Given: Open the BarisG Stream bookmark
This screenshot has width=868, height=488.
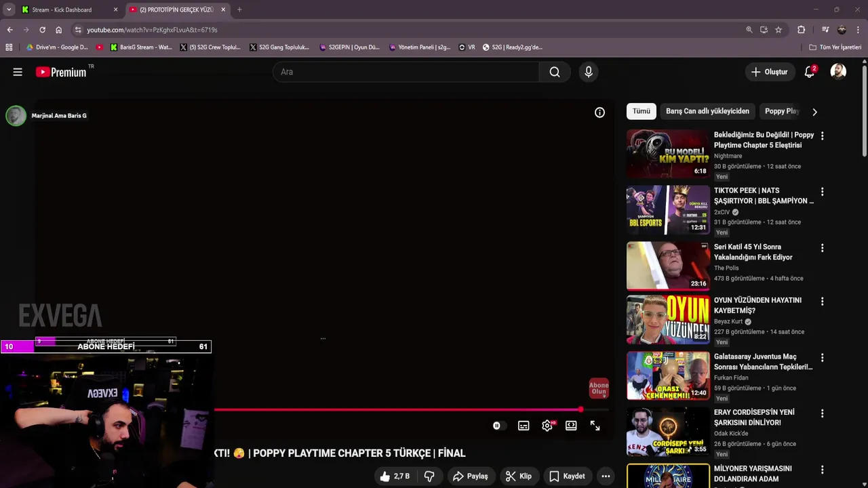Looking at the screenshot, I should point(141,47).
